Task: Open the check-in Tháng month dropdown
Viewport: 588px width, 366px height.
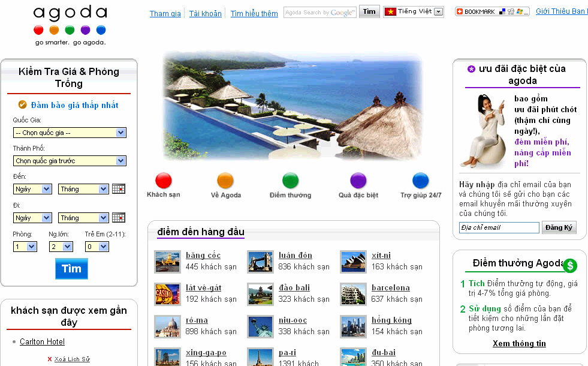Action: (x=83, y=189)
